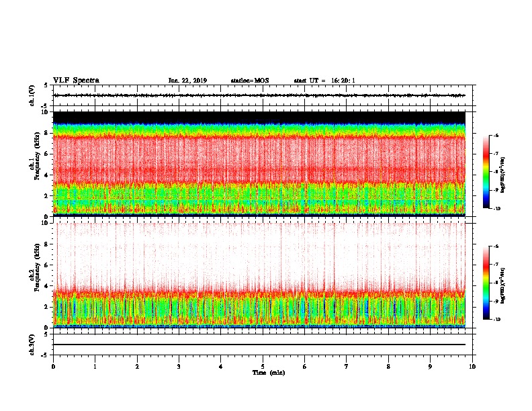Click the '5' tick on ch.1(V) axis
This screenshot has width=532, height=411.
click(47, 85)
